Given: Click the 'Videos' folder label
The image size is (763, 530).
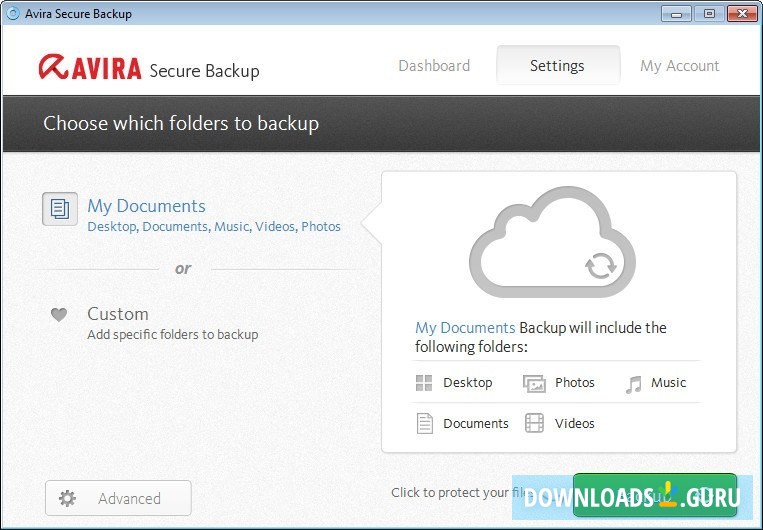Looking at the screenshot, I should pyautogui.click(x=575, y=423).
